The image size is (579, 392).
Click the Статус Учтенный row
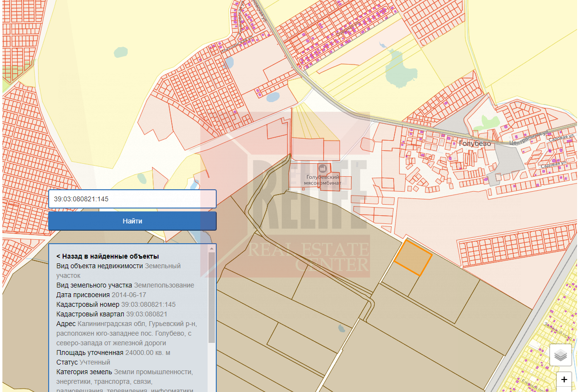pyautogui.click(x=83, y=362)
